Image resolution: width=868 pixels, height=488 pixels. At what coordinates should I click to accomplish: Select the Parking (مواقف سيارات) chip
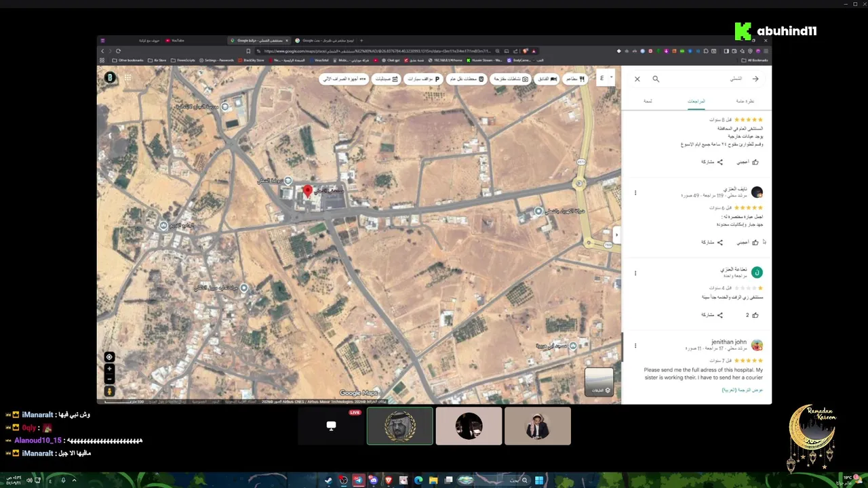[425, 79]
